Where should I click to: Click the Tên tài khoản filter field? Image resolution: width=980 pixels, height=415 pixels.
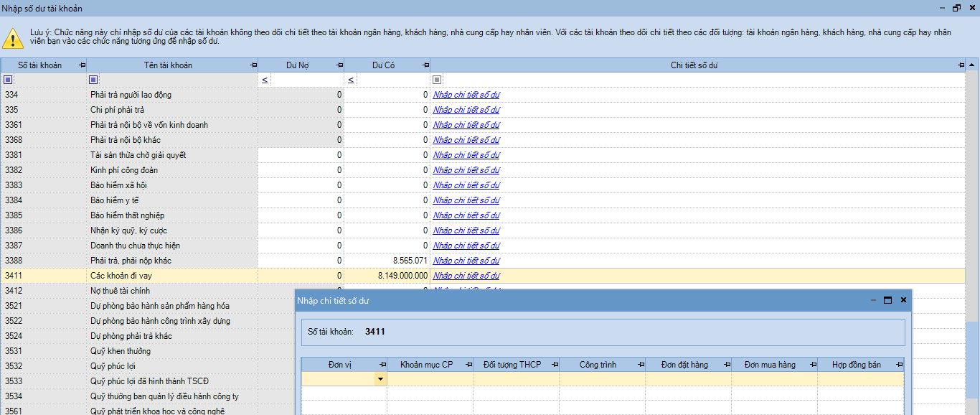click(178, 80)
